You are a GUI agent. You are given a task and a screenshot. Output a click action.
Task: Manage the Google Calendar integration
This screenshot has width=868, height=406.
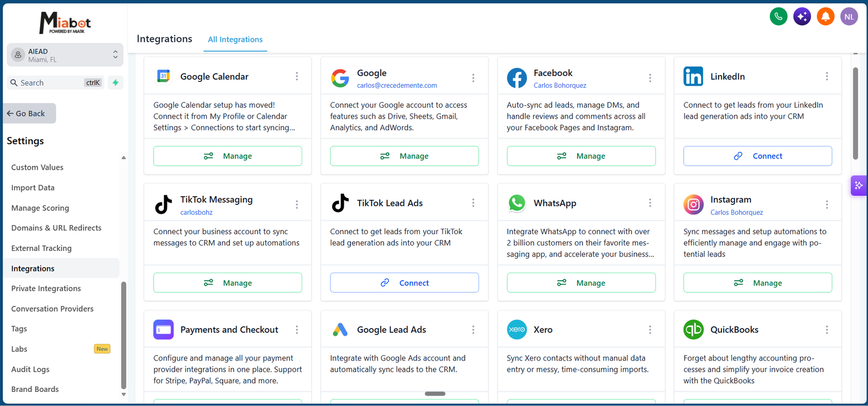[228, 156]
